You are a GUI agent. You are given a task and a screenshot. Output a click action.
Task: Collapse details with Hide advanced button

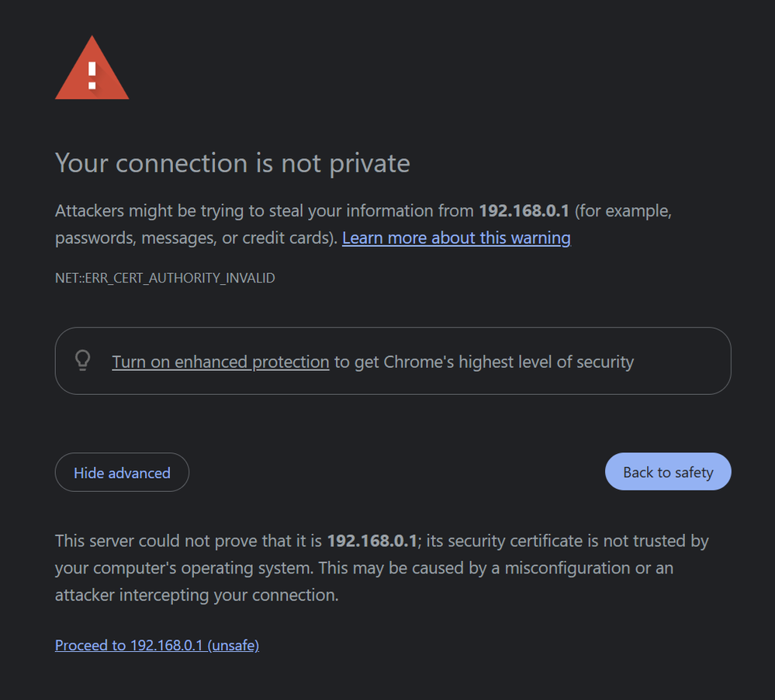(x=122, y=473)
